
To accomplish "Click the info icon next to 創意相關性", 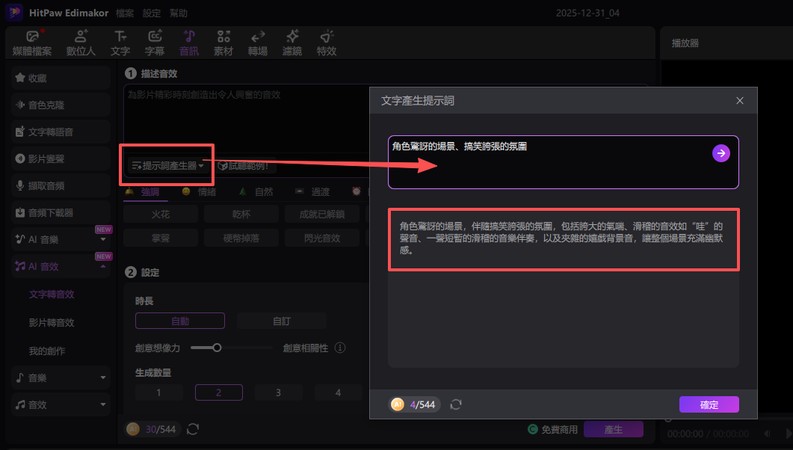I will 340,348.
